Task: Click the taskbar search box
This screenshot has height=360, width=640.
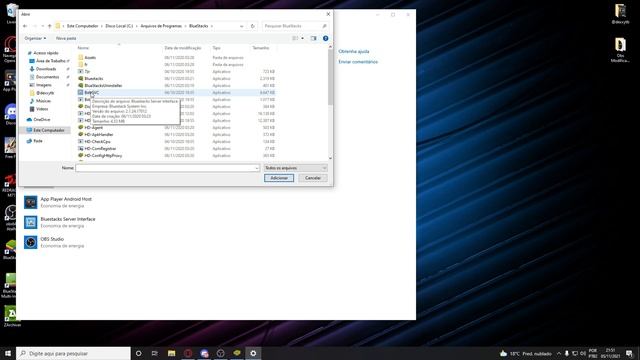Action: pyautogui.click(x=73, y=353)
